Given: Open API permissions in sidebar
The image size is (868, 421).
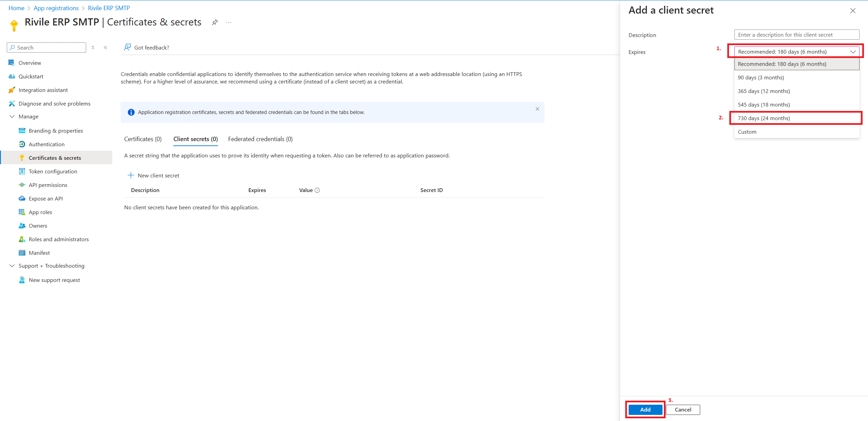Looking at the screenshot, I should tap(48, 185).
